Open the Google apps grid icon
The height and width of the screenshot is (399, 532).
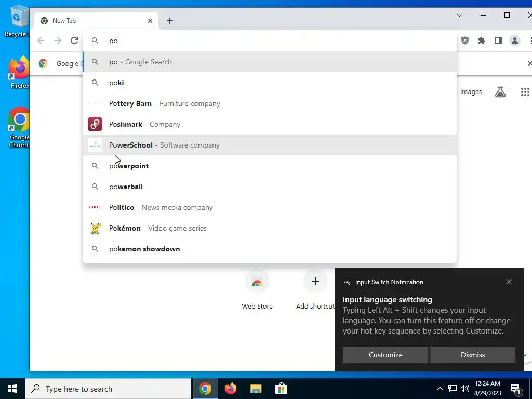point(525,91)
